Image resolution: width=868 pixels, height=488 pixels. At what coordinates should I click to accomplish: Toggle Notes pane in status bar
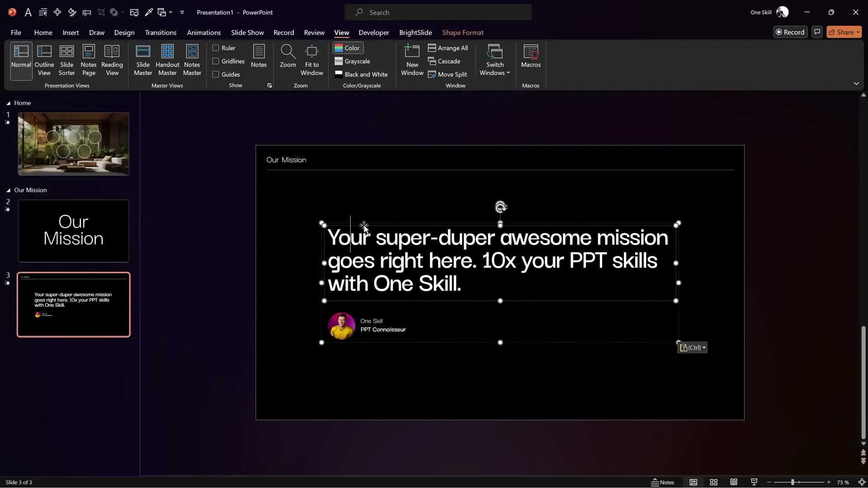(x=662, y=482)
